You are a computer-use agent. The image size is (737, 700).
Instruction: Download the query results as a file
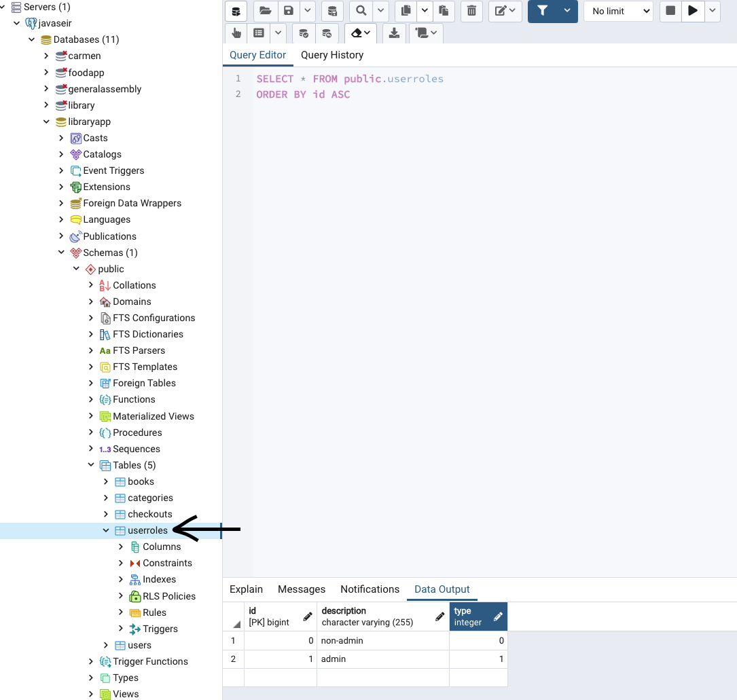coord(395,33)
